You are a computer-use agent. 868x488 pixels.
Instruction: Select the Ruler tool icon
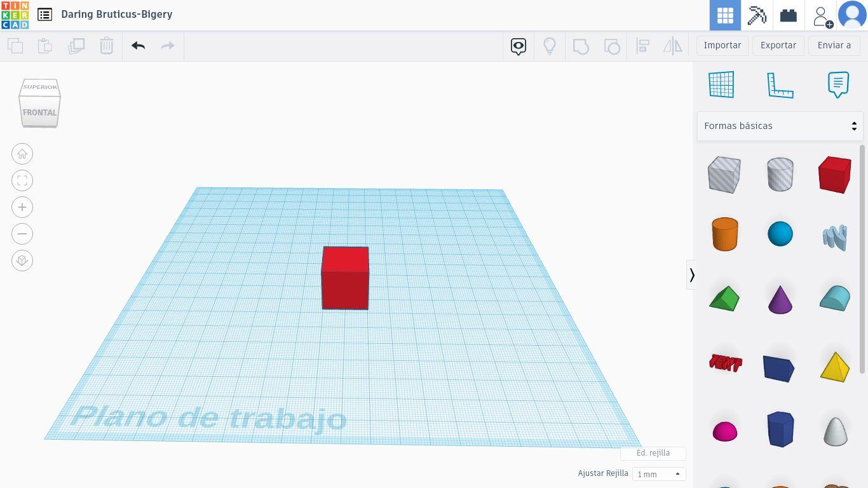coord(780,85)
